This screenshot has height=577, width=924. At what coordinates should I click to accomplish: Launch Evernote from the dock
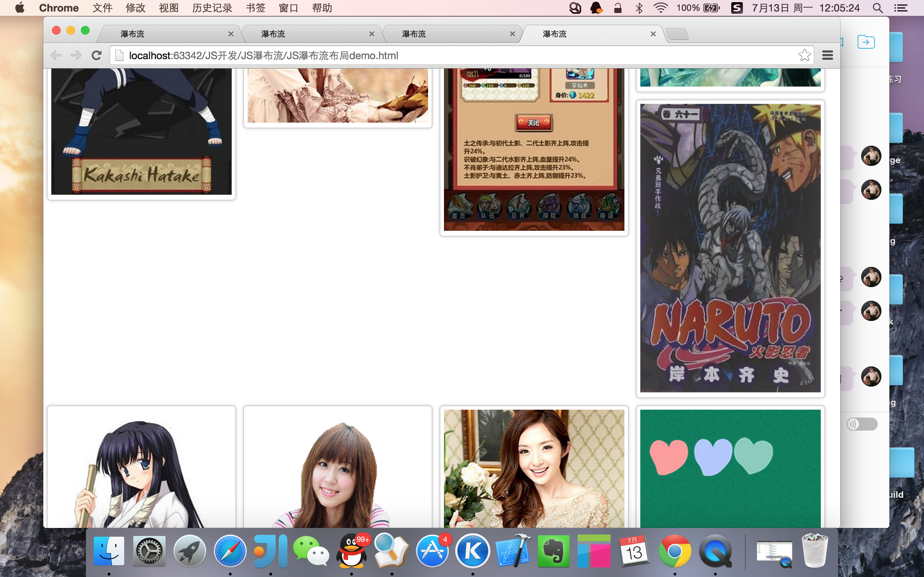[553, 551]
